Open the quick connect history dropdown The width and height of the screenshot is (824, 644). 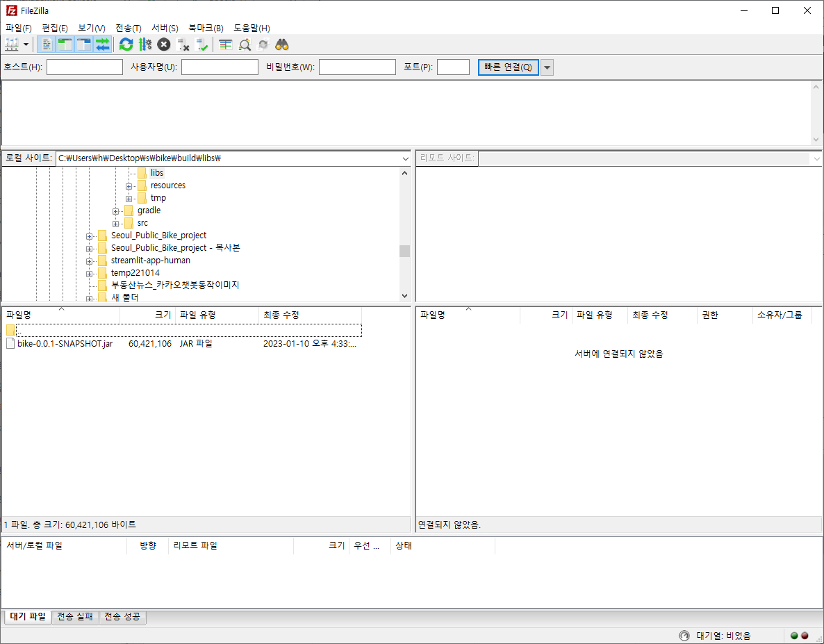pyautogui.click(x=547, y=67)
